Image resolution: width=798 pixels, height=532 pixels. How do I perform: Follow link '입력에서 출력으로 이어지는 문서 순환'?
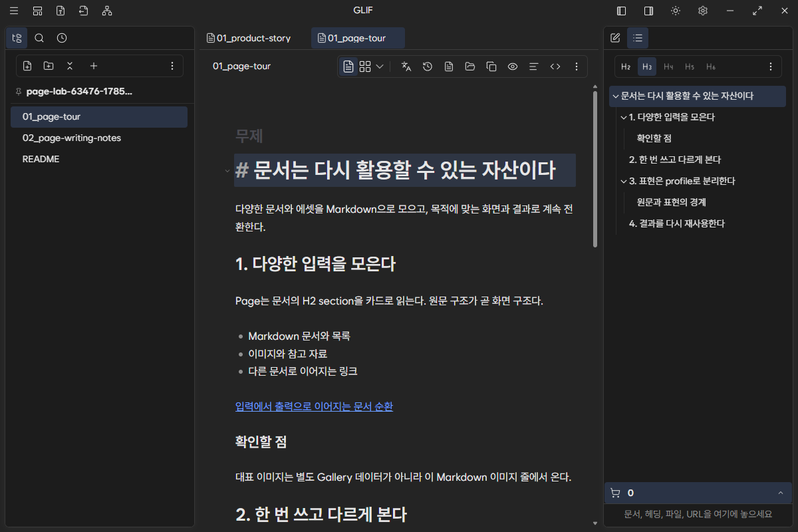tap(314, 406)
